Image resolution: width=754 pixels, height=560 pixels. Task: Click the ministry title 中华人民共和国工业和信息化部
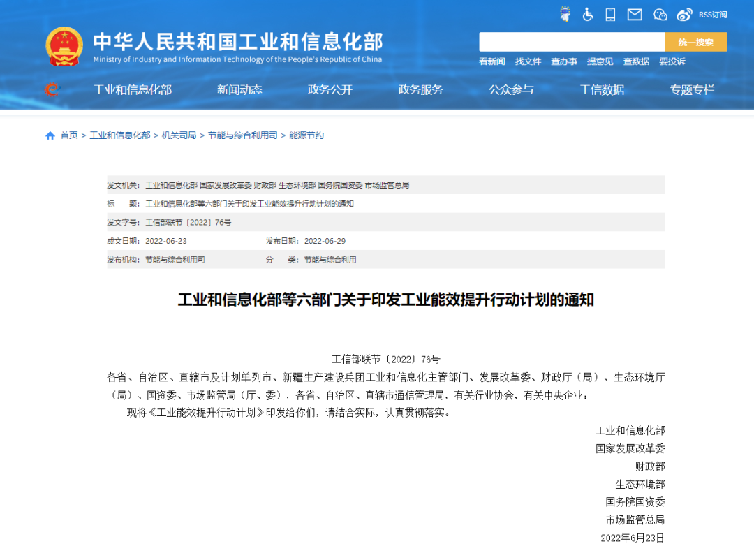tap(238, 42)
